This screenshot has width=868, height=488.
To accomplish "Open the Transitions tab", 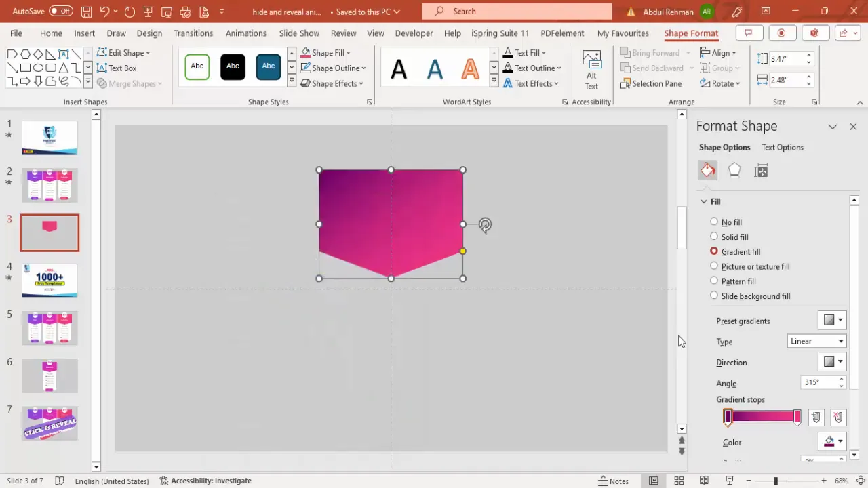I will click(193, 33).
